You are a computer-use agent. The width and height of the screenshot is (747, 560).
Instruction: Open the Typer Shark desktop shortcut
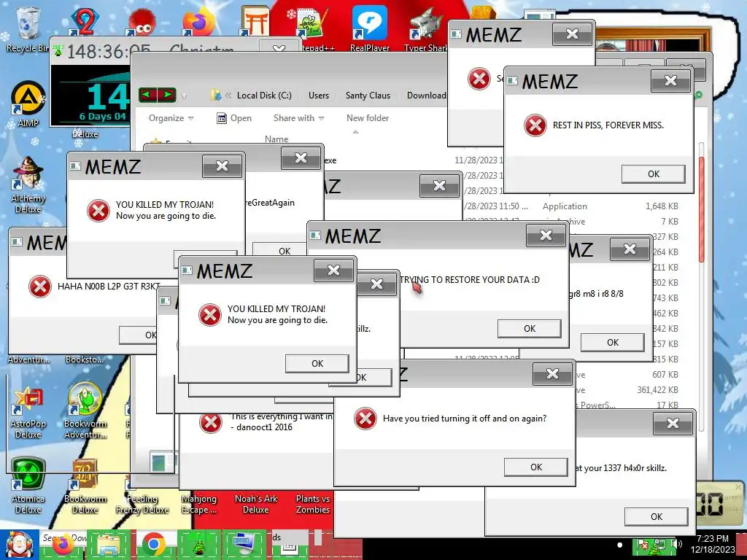(425, 28)
